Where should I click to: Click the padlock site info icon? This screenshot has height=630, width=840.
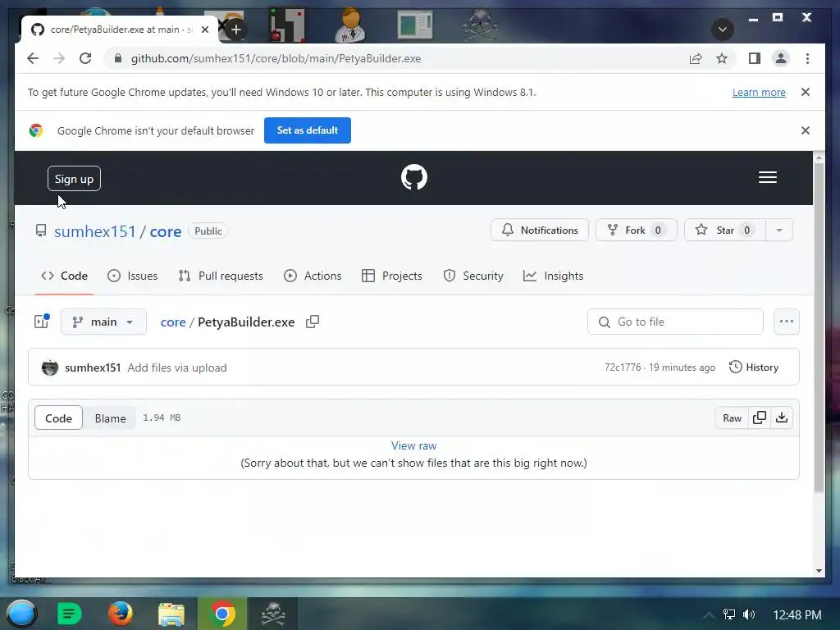point(118,58)
